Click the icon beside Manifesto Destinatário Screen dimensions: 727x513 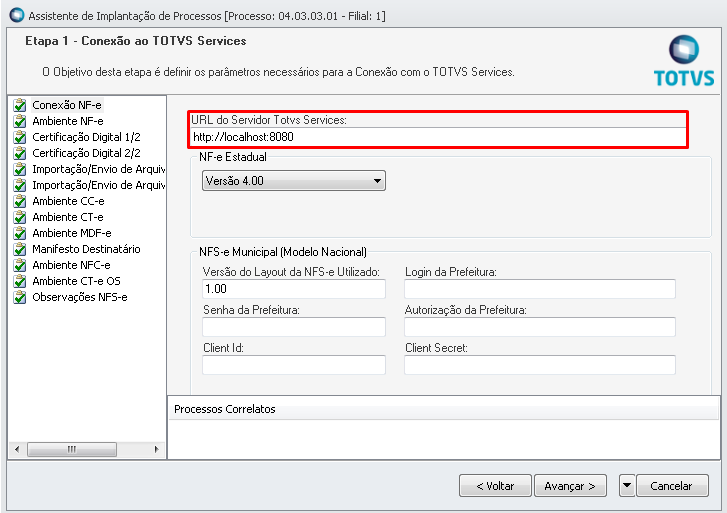(x=20, y=249)
